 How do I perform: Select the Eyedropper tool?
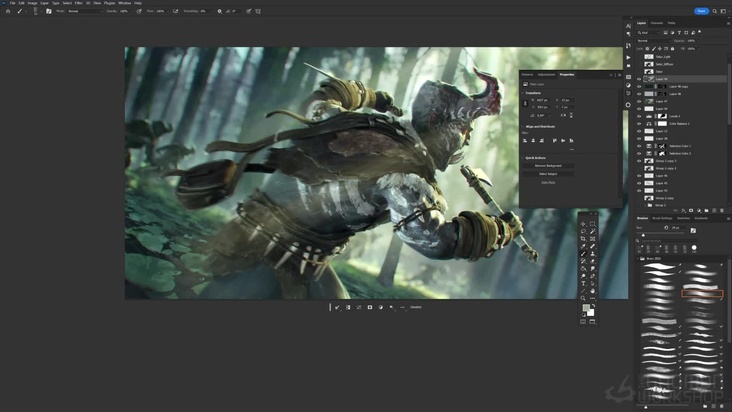[583, 246]
